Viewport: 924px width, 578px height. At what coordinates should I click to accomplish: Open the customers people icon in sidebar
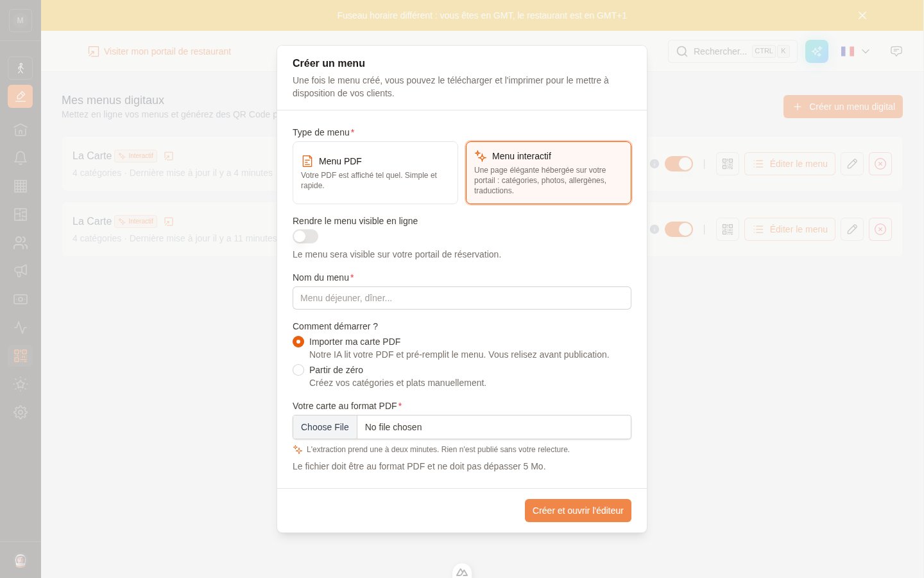(21, 243)
